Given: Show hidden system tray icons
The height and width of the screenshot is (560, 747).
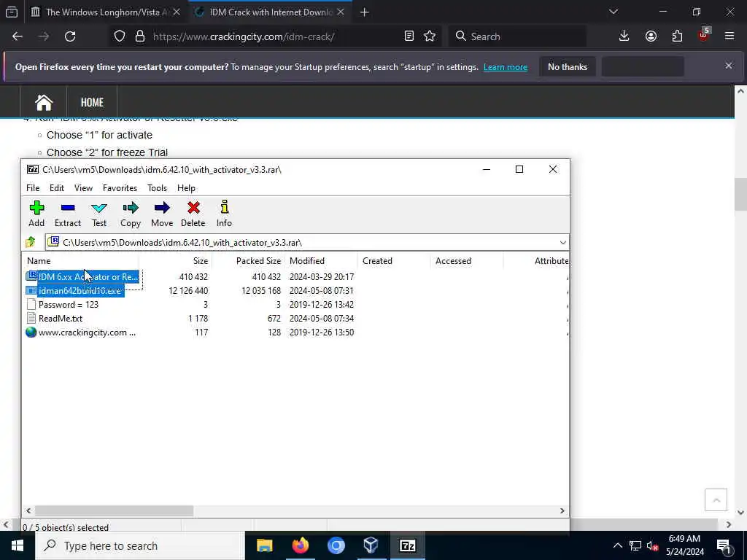Looking at the screenshot, I should [x=617, y=545].
